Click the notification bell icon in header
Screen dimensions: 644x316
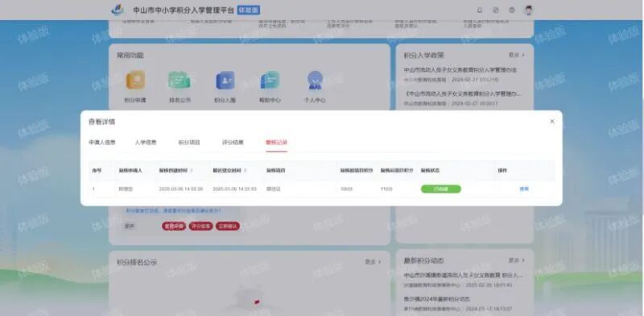click(479, 10)
